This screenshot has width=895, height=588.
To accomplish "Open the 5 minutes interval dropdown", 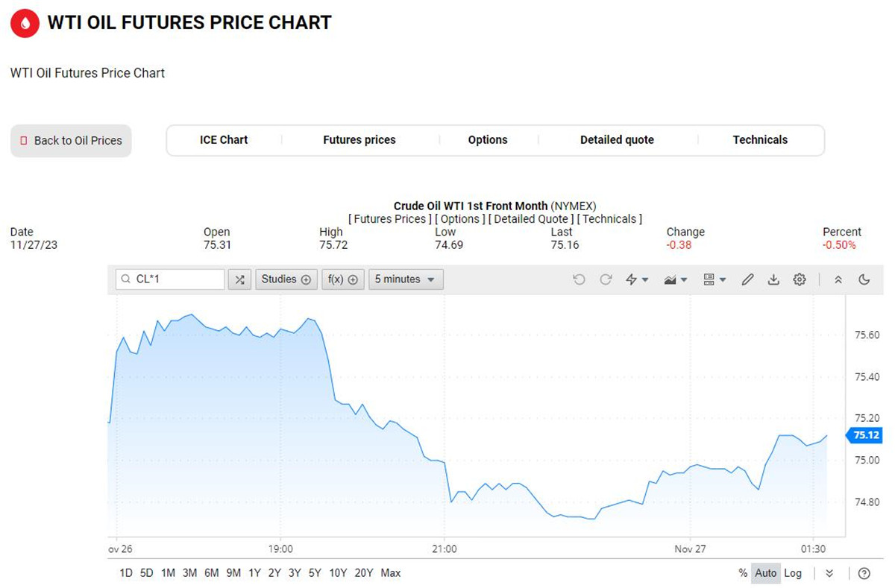I will (x=405, y=279).
